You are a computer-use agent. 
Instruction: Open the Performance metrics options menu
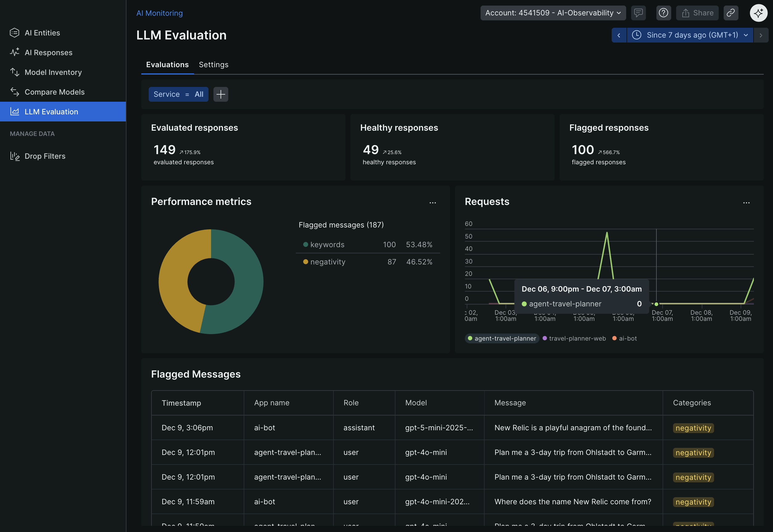click(x=433, y=203)
